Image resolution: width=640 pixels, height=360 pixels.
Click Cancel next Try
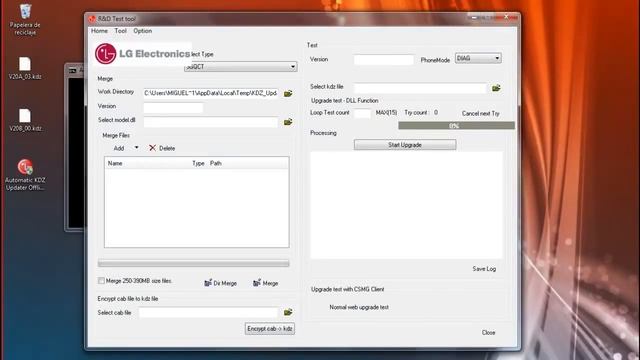point(480,113)
